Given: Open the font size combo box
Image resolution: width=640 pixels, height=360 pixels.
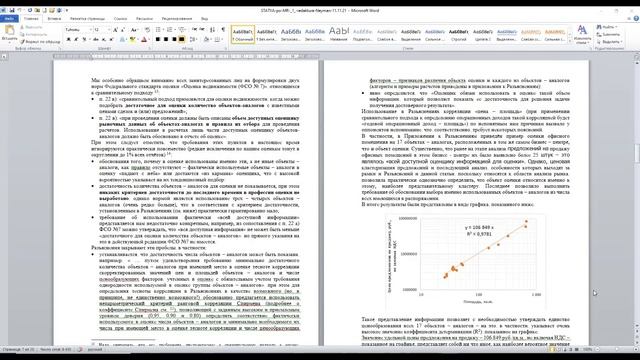Looking at the screenshot, I should point(102,30).
